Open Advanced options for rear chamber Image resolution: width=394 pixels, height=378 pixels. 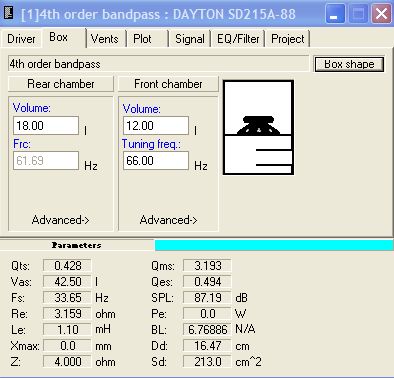[x=60, y=220]
